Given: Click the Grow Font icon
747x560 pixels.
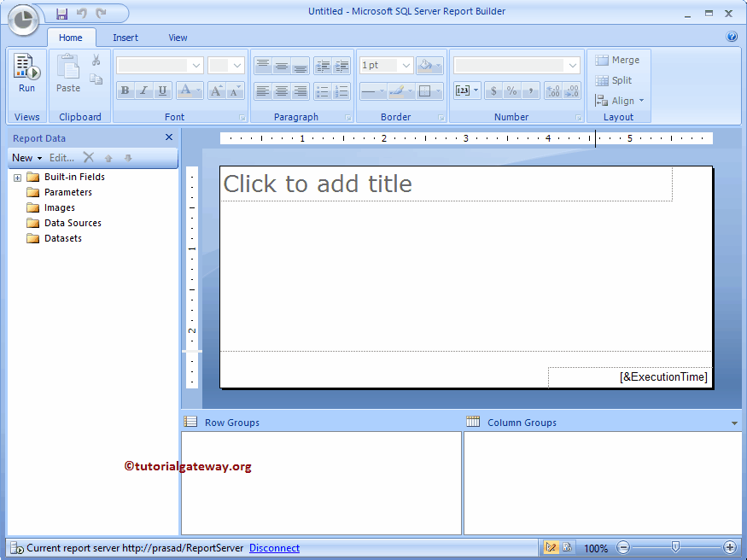Looking at the screenshot, I should tap(216, 90).
